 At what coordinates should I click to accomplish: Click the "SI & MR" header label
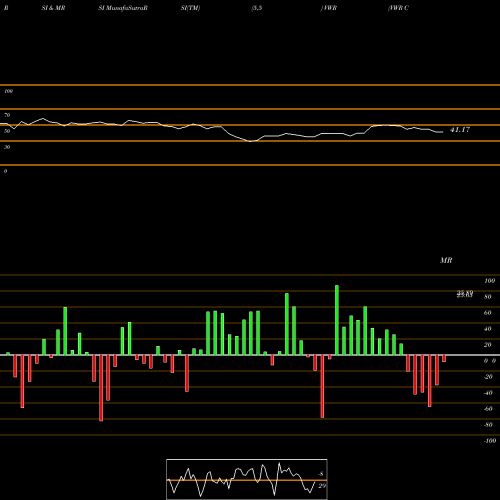pos(53,8)
